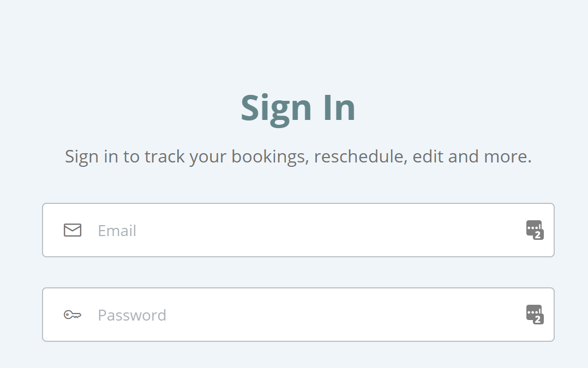The width and height of the screenshot is (588, 368).
Task: Open password manager icon in Password field
Action: click(x=535, y=315)
